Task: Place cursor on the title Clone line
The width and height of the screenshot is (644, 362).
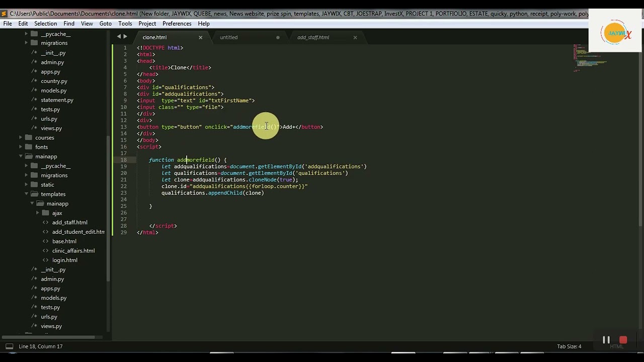Action: click(180, 67)
